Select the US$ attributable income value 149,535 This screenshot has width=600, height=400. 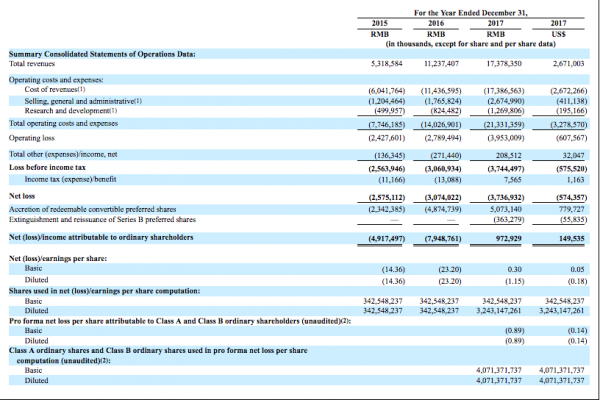(x=568, y=237)
